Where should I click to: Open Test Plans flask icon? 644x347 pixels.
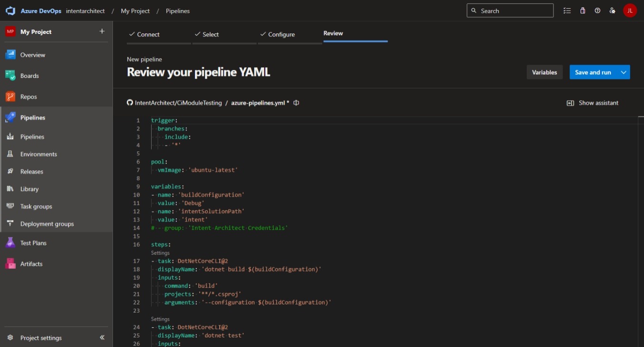pyautogui.click(x=10, y=243)
